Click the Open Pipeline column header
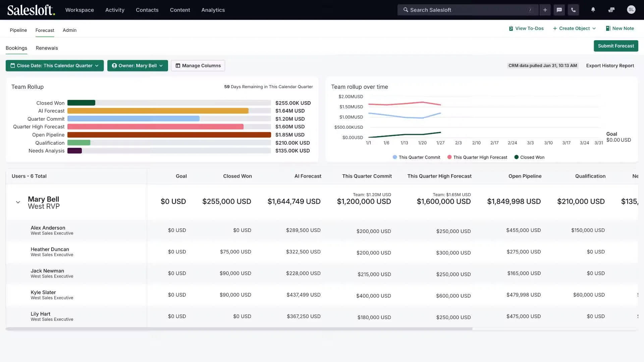This screenshot has height=362, width=644. pos(525,176)
